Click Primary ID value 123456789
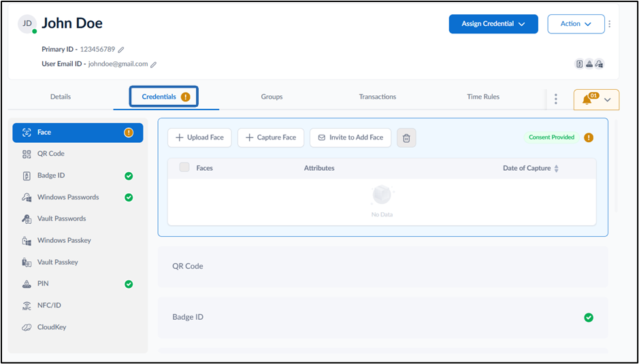 97,49
